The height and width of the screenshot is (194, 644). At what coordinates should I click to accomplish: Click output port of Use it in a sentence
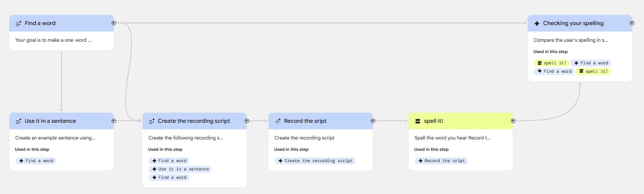[x=114, y=120]
